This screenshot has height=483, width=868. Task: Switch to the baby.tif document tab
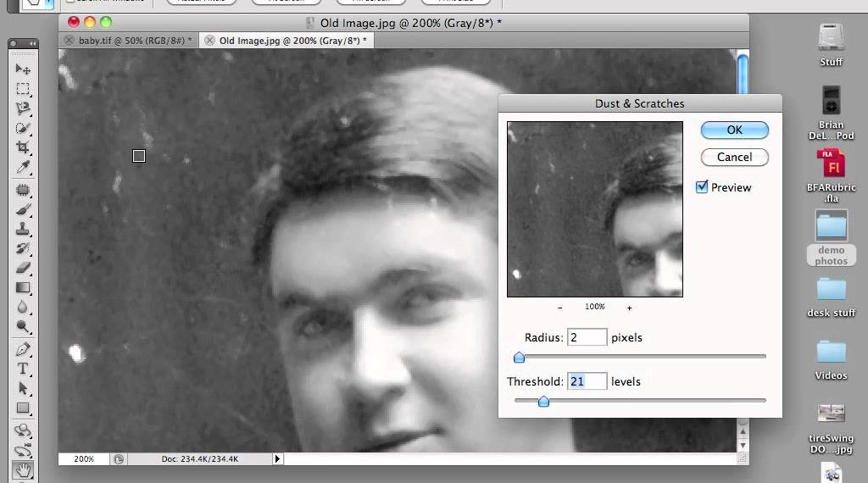point(135,41)
